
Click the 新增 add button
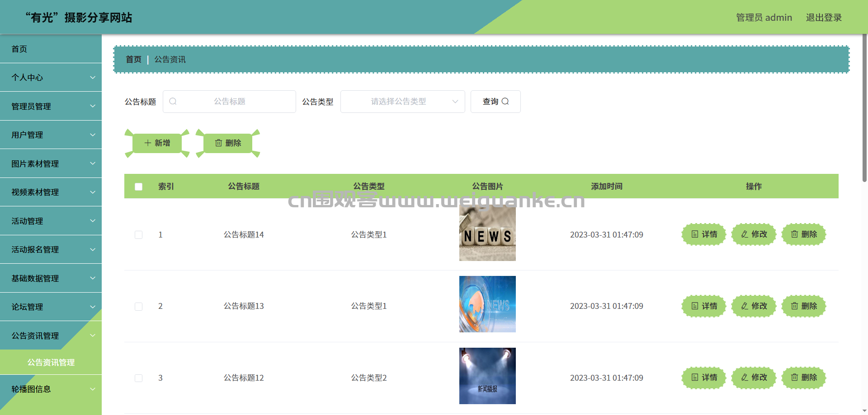(x=157, y=143)
